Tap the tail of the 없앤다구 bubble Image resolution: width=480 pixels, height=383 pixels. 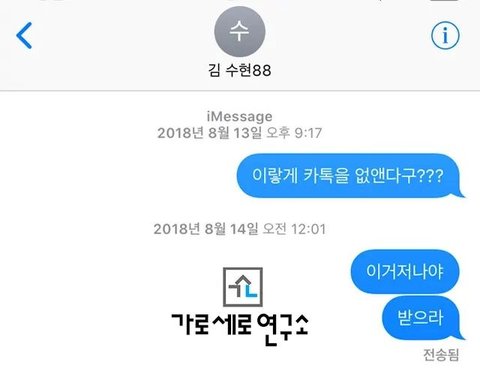tap(461, 193)
